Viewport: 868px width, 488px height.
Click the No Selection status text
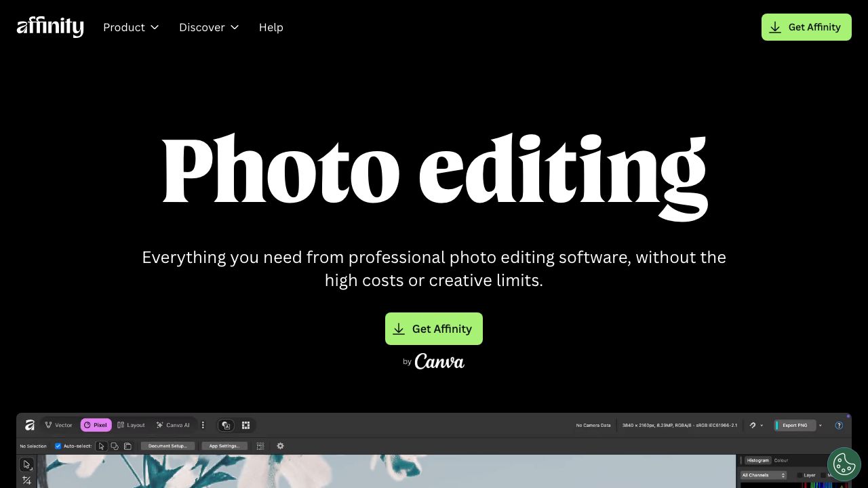point(33,446)
